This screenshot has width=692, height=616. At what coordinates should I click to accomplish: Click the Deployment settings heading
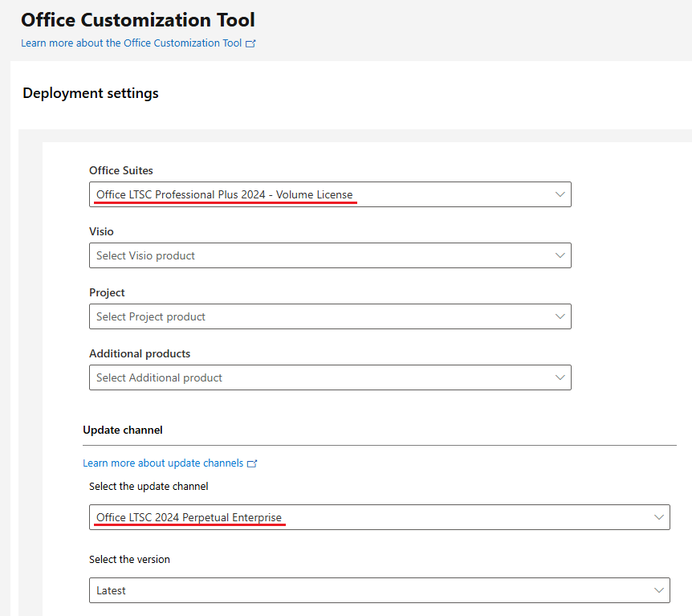(x=91, y=93)
